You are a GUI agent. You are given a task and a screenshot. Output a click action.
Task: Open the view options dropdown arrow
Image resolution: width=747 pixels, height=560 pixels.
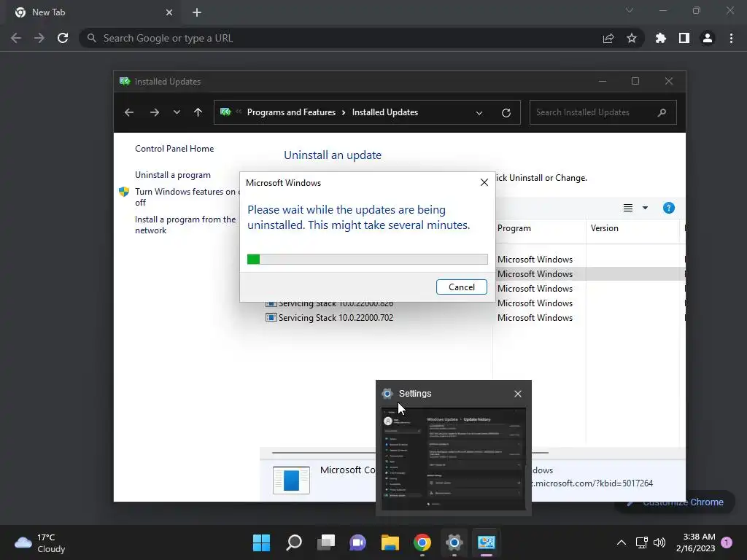[645, 208]
